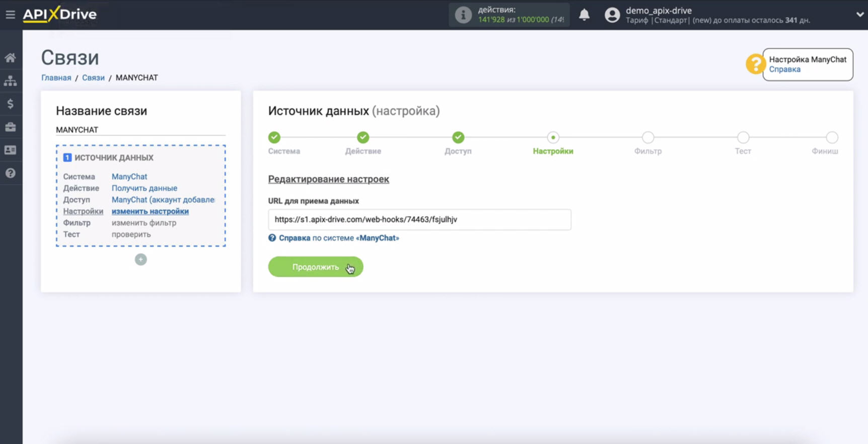Click the help icon before Справка

pos(272,238)
